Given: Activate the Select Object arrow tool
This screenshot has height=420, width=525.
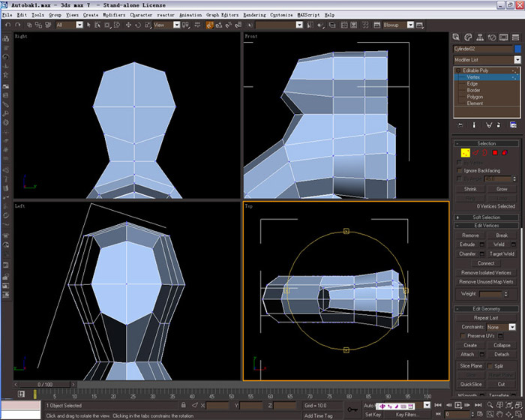Looking at the screenshot, I should pyautogui.click(x=88, y=25).
